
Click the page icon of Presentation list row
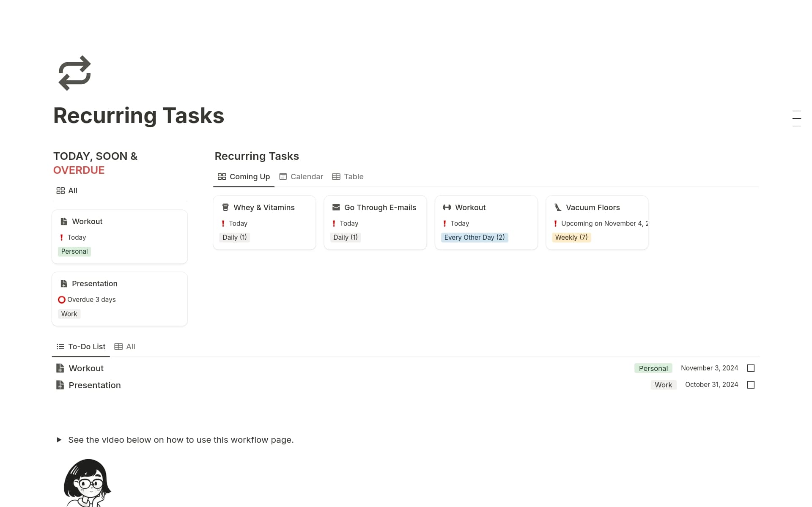click(60, 385)
